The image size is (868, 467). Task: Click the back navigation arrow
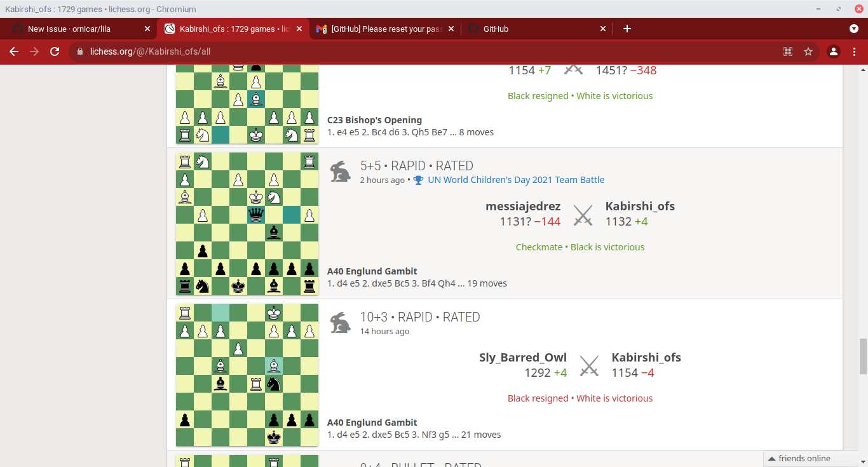tap(14, 51)
